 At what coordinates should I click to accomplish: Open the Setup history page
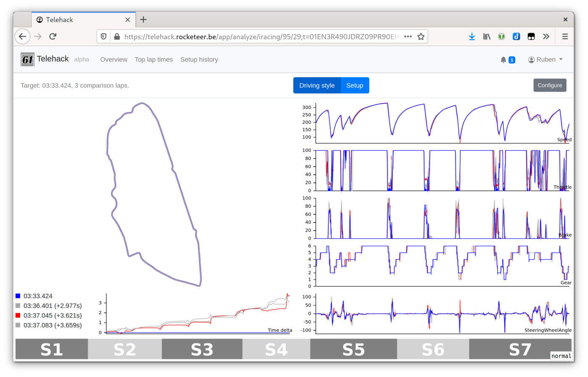tap(199, 60)
